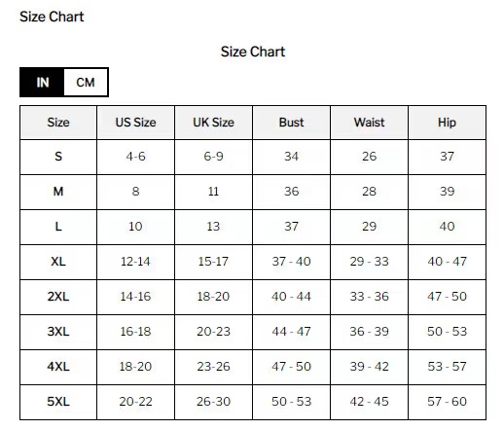This screenshot has height=430, width=504.
Task: Click the US Size column header
Action: pos(135,123)
